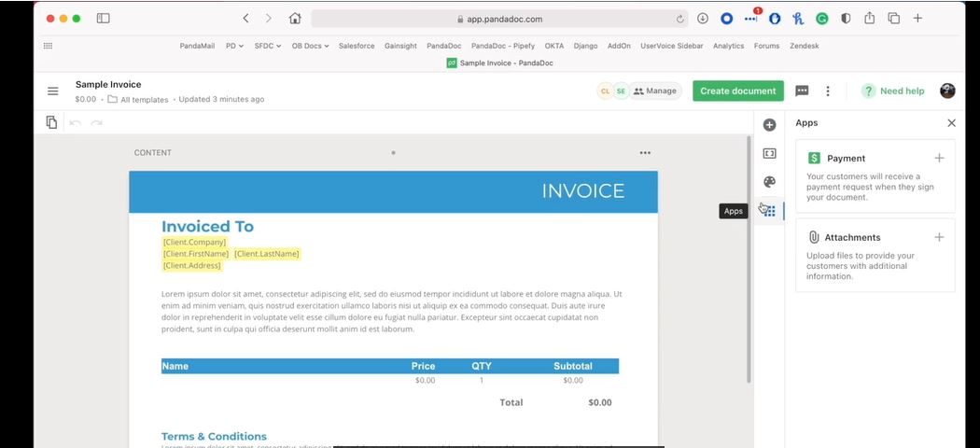
Task: Select the Apps grid sidebar icon
Action: (x=770, y=211)
